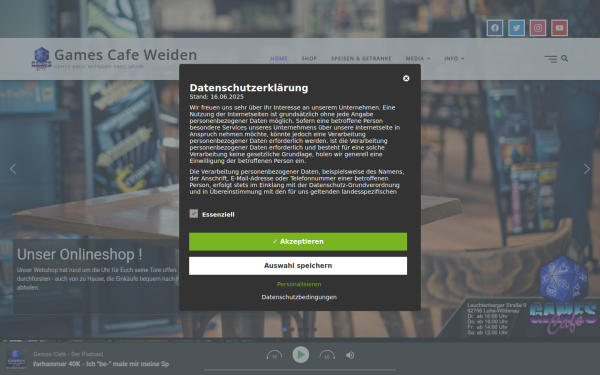The width and height of the screenshot is (600, 375).
Task: Click the Games-Café - Der Podcast title
Action: click(x=68, y=354)
